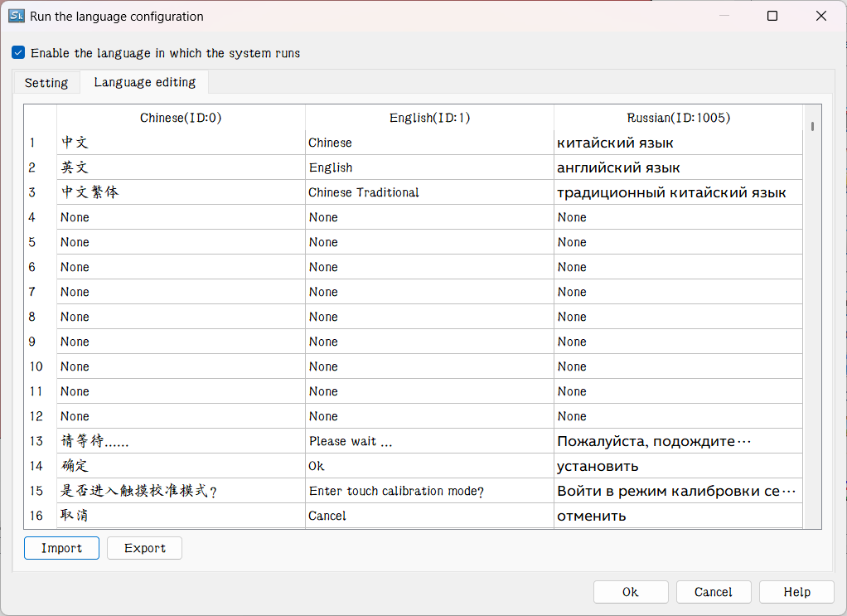847x616 pixels.
Task: Select the Russian(ID:1005) column header
Action: (x=678, y=118)
